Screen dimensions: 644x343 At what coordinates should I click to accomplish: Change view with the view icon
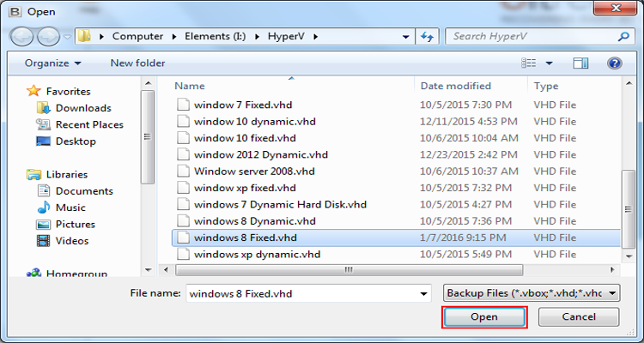pos(528,63)
